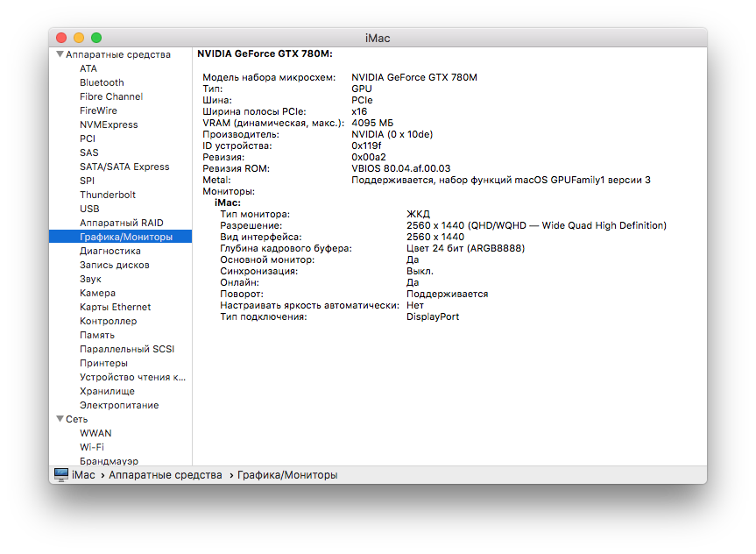756x554 pixels.
Task: Minimize window with yellow button
Action: [x=79, y=38]
